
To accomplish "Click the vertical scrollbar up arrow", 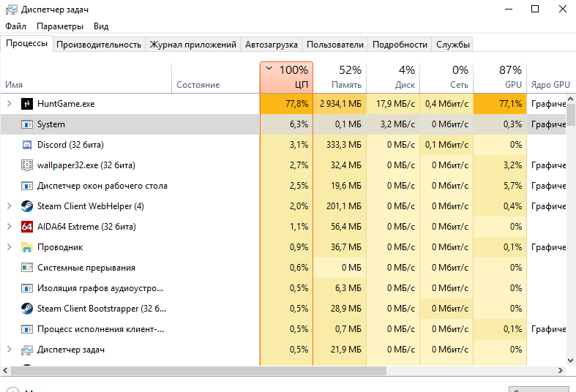I will point(570,99).
